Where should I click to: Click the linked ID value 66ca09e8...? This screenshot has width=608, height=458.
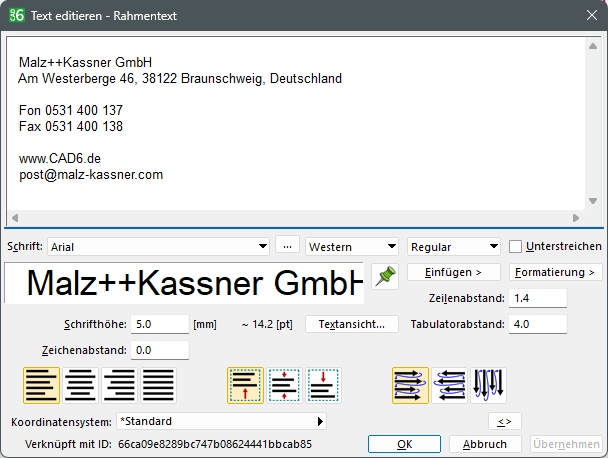pos(215,444)
